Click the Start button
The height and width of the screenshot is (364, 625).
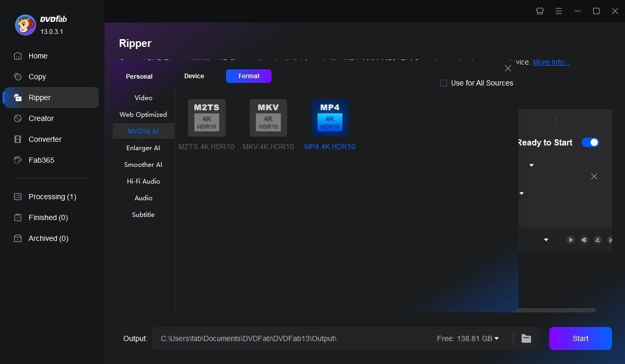[x=581, y=338]
